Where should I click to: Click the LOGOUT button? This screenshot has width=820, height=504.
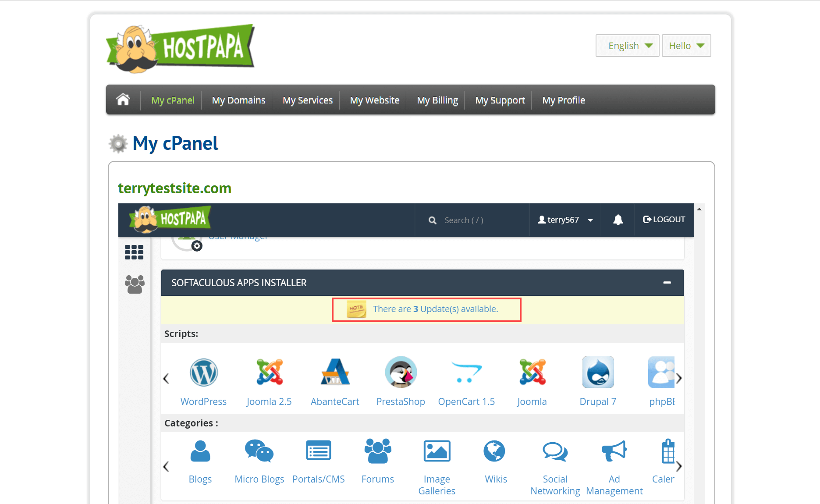664,220
